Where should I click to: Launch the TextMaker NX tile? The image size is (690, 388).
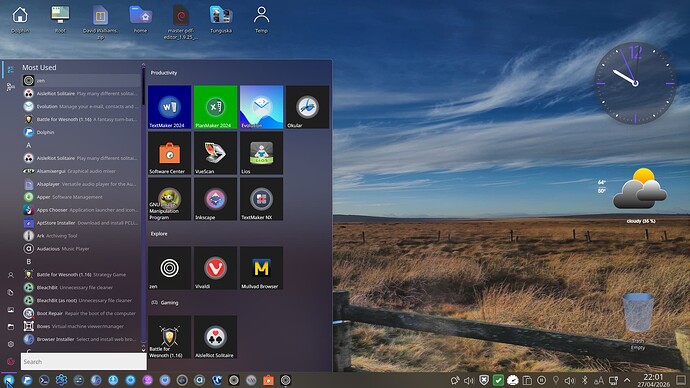click(261, 199)
